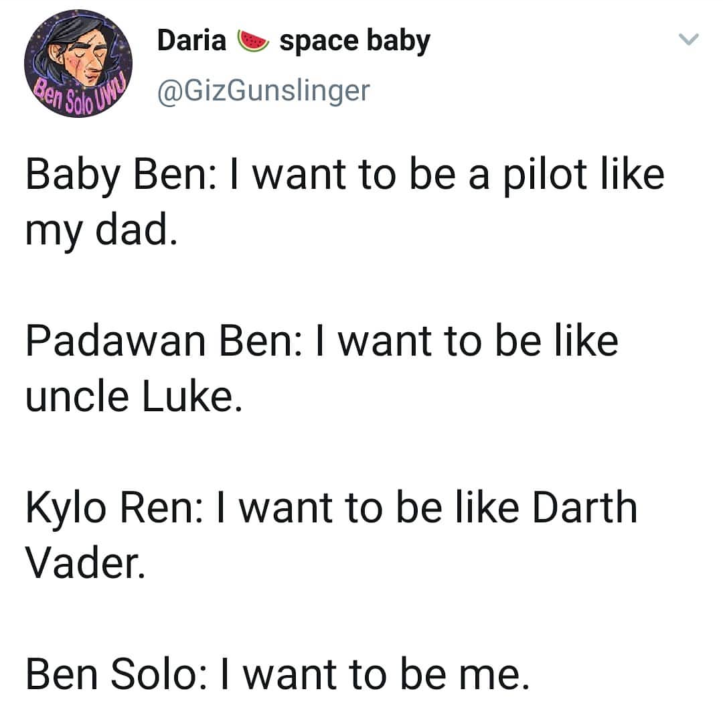Click the "Padawan Ben:" speaker label
Viewport: 723px width, 728px height.
click(x=164, y=342)
